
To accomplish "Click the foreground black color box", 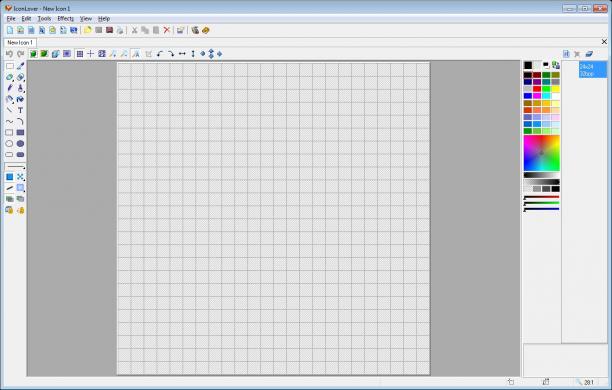I will 528,65.
